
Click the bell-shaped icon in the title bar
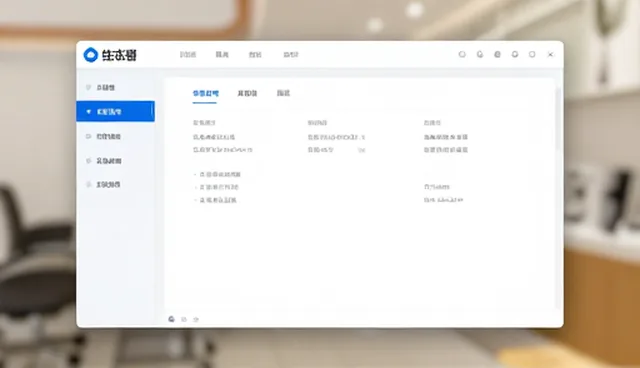point(480,54)
